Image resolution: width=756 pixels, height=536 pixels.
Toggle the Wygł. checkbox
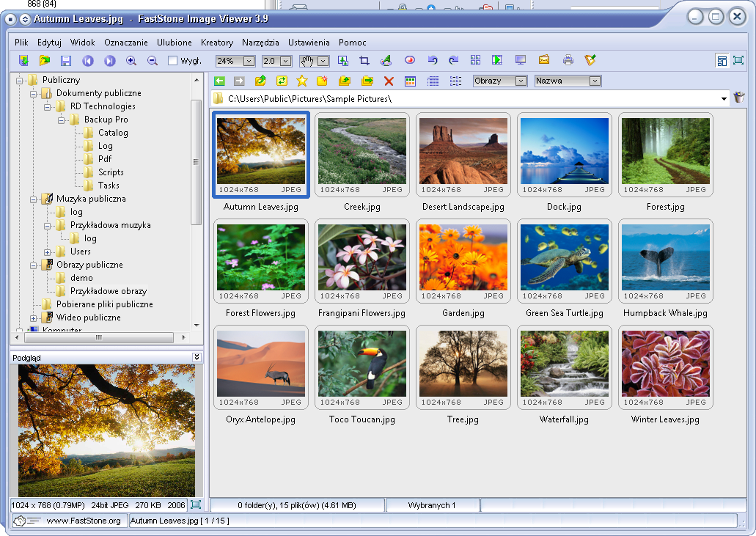[x=172, y=61]
